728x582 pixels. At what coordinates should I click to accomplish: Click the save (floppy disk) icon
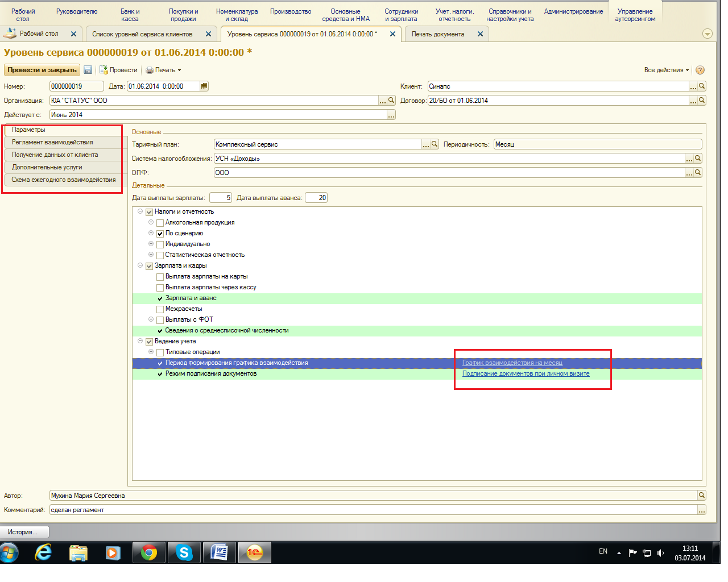[x=88, y=70]
